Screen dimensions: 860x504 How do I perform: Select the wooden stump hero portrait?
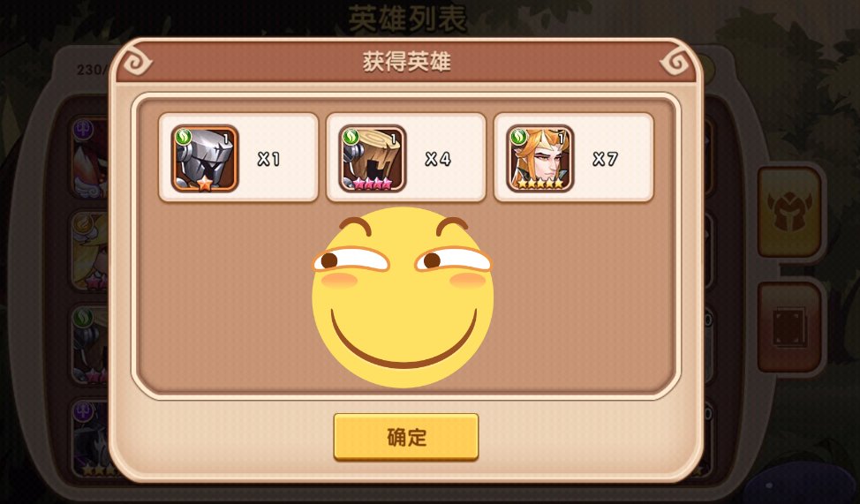[373, 159]
